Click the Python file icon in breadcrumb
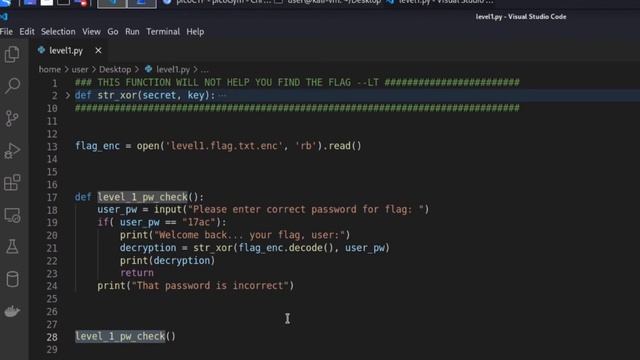 click(x=149, y=69)
